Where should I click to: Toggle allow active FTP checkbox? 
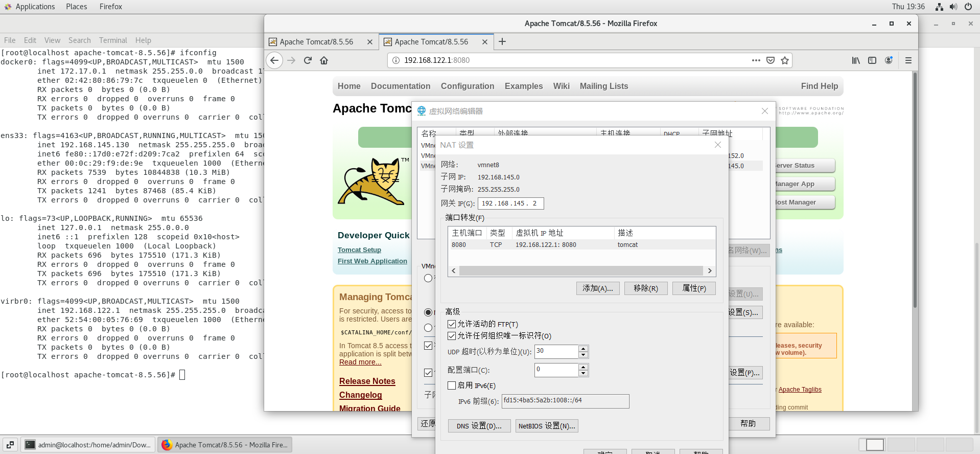click(452, 324)
